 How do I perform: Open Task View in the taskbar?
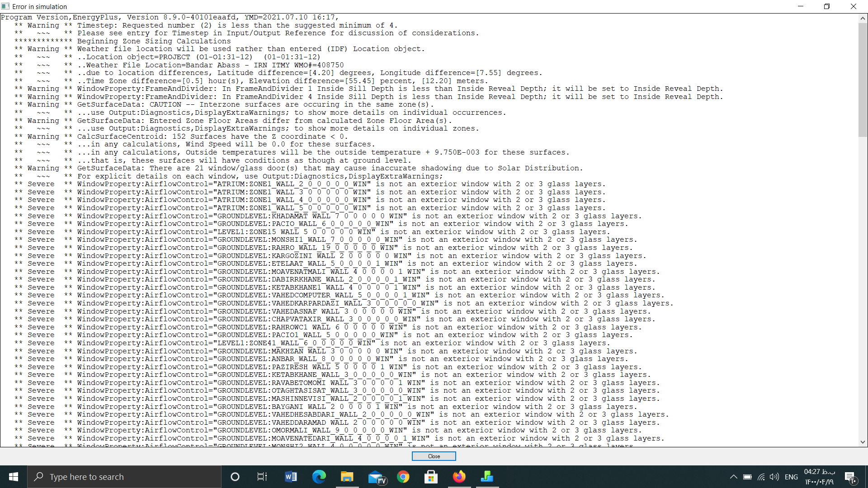[x=262, y=477]
